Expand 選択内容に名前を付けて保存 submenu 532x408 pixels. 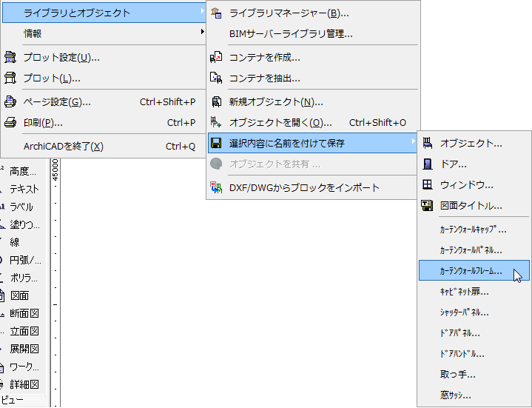312,143
